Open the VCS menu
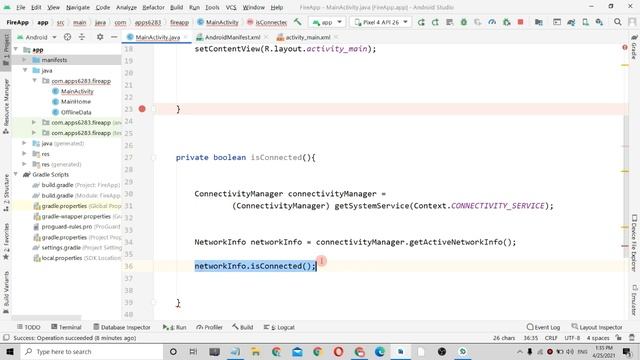This screenshot has width=640, height=360. [x=231, y=7]
